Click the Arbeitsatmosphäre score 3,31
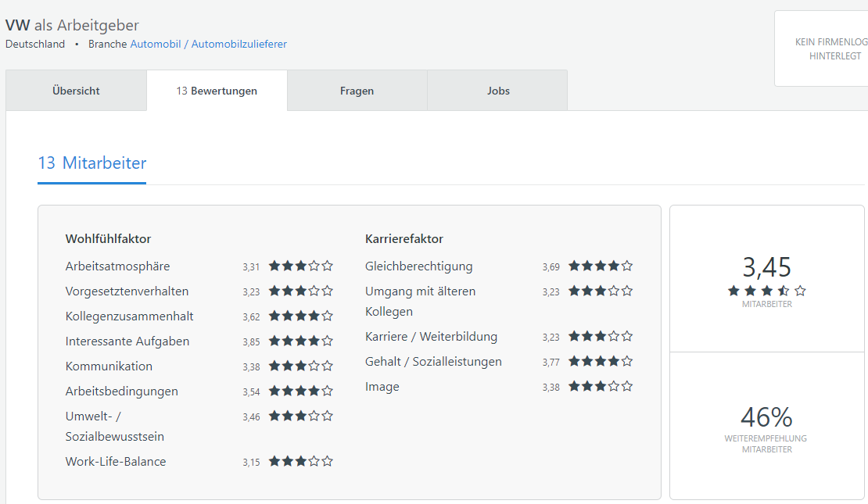Viewport: 868px width, 504px height. tap(251, 267)
